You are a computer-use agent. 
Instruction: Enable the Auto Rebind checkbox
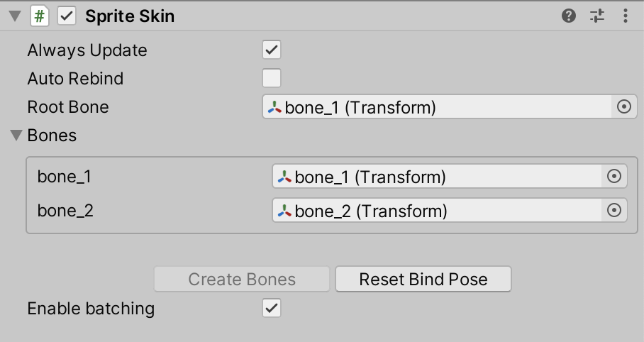[x=272, y=78]
